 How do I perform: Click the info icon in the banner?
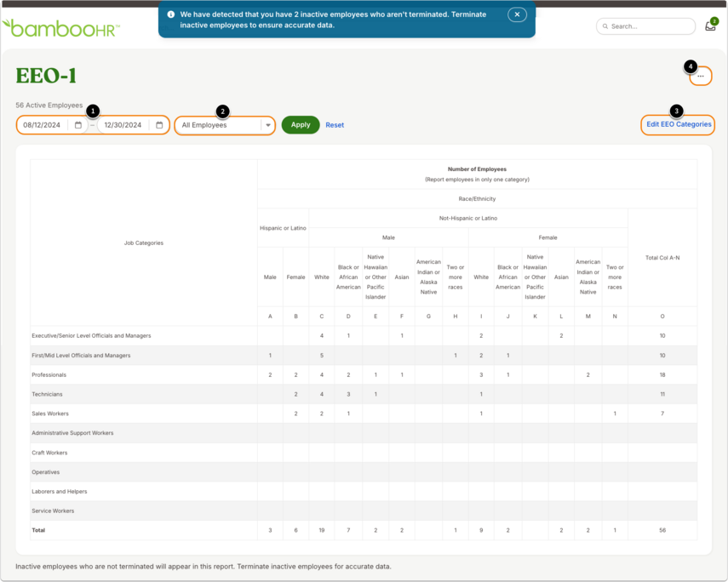[x=171, y=14]
